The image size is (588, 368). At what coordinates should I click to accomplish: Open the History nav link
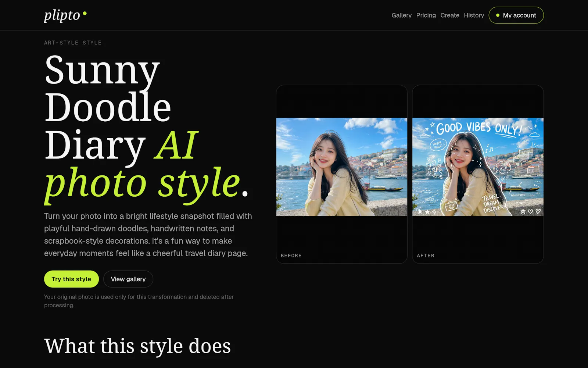pos(474,15)
